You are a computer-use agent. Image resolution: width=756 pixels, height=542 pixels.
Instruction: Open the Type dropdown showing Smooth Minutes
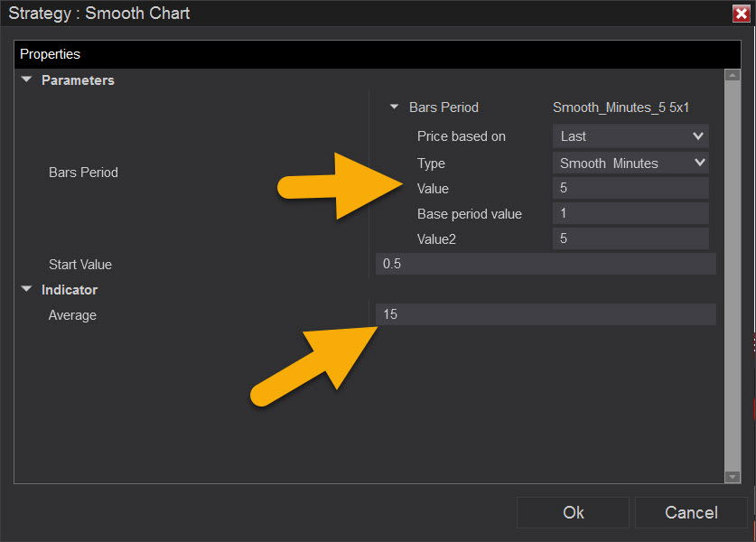coord(630,163)
